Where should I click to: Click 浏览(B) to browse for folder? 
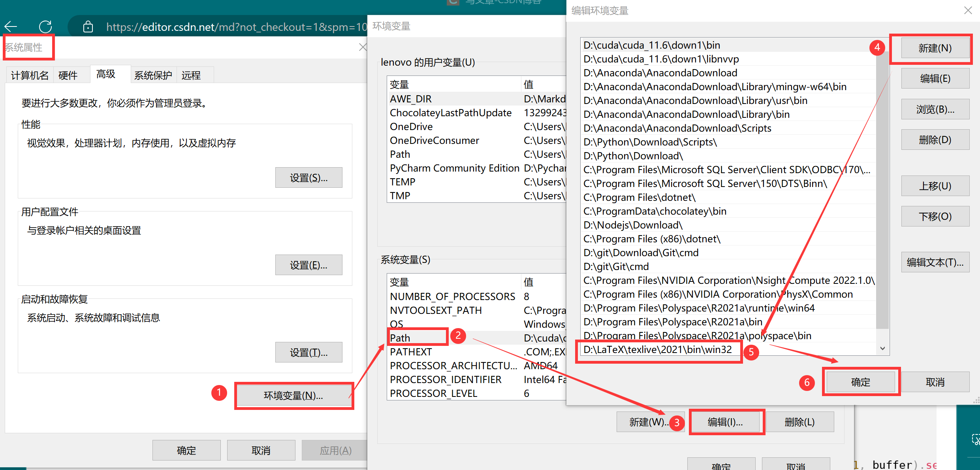[935, 109]
